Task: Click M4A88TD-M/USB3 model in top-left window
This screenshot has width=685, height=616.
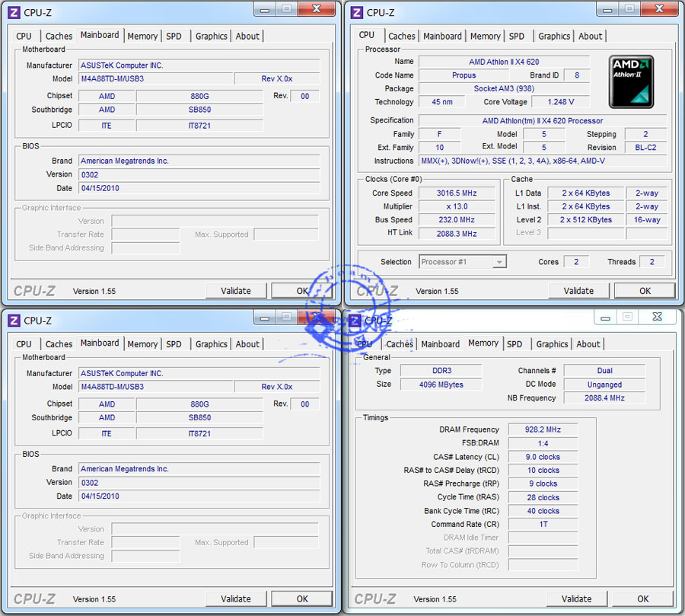Action: pyautogui.click(x=155, y=78)
